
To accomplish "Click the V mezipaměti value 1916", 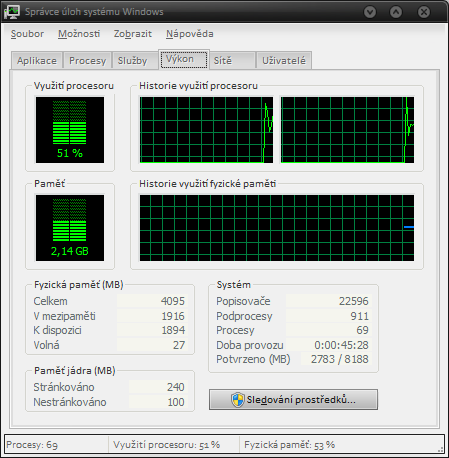I will [173, 316].
